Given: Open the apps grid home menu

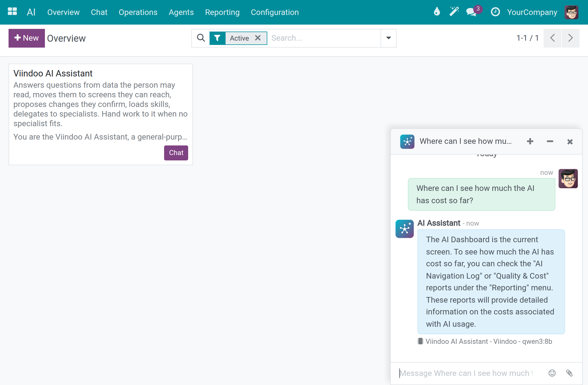Looking at the screenshot, I should click(x=12, y=12).
